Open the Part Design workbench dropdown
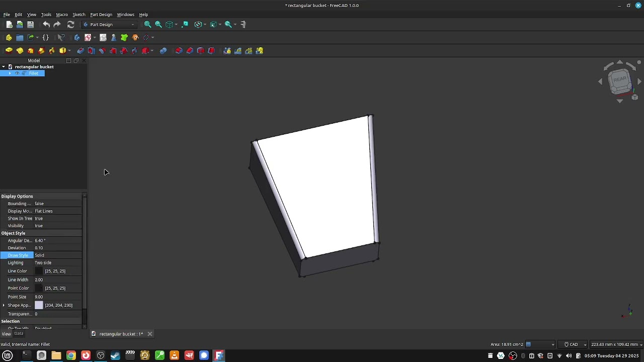This screenshot has width=644, height=362. tap(109, 24)
